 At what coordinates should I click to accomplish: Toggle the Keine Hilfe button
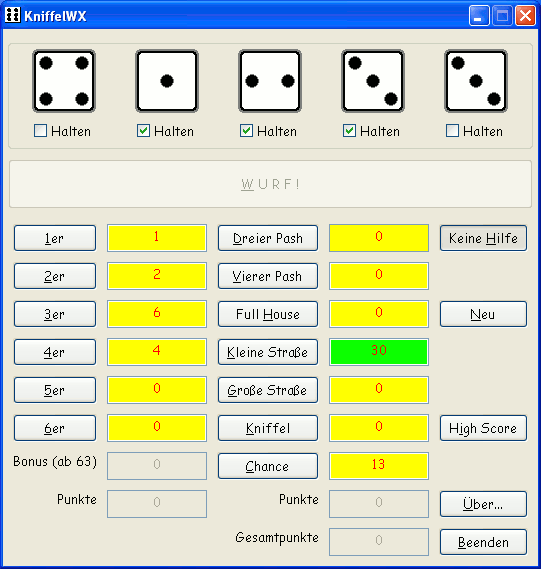(483, 238)
